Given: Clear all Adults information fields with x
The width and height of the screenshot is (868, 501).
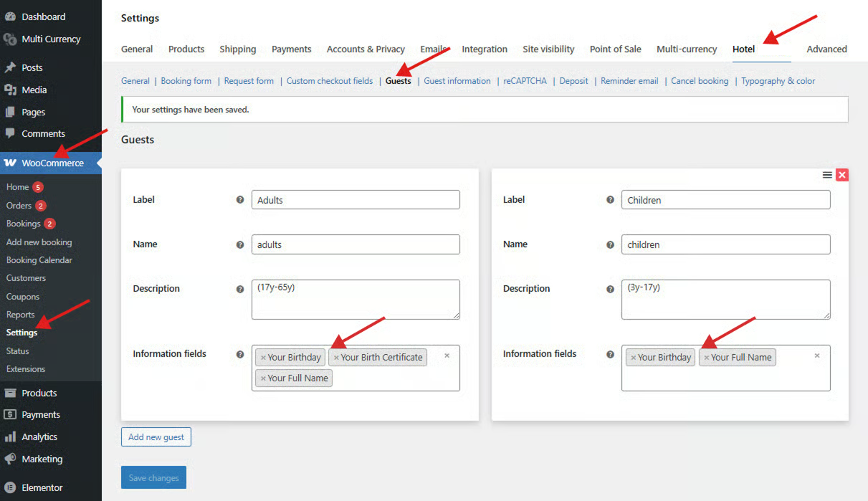Looking at the screenshot, I should pos(447,356).
